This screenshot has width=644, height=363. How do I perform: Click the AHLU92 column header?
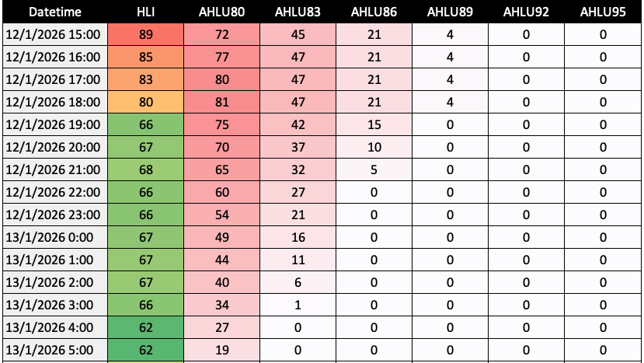click(x=527, y=12)
